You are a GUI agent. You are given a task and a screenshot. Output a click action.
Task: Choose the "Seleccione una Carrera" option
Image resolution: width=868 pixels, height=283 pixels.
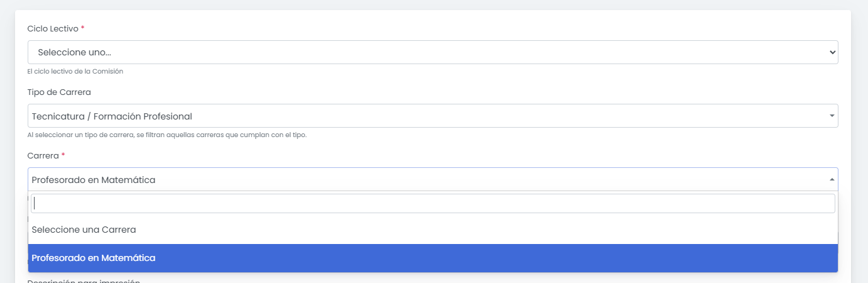84,230
